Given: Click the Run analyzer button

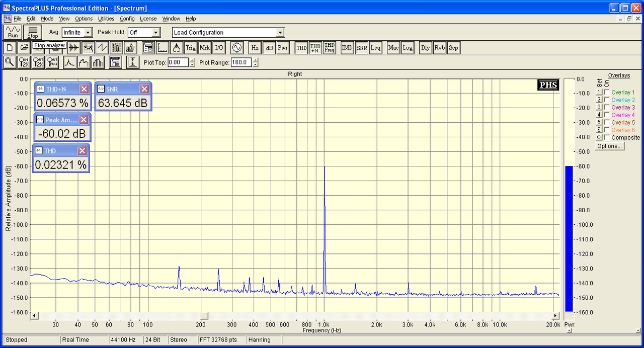Looking at the screenshot, I should point(13,32).
